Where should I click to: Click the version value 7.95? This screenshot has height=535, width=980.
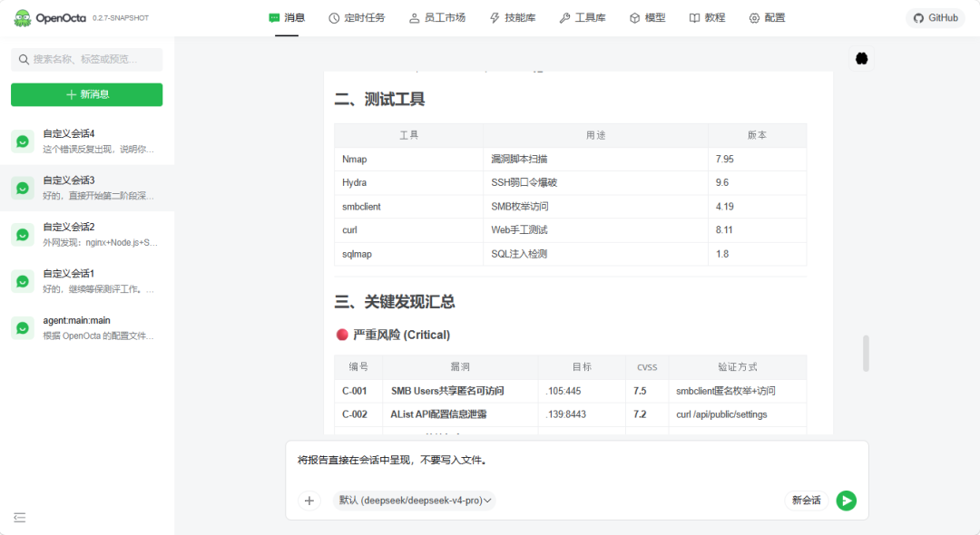(x=724, y=160)
